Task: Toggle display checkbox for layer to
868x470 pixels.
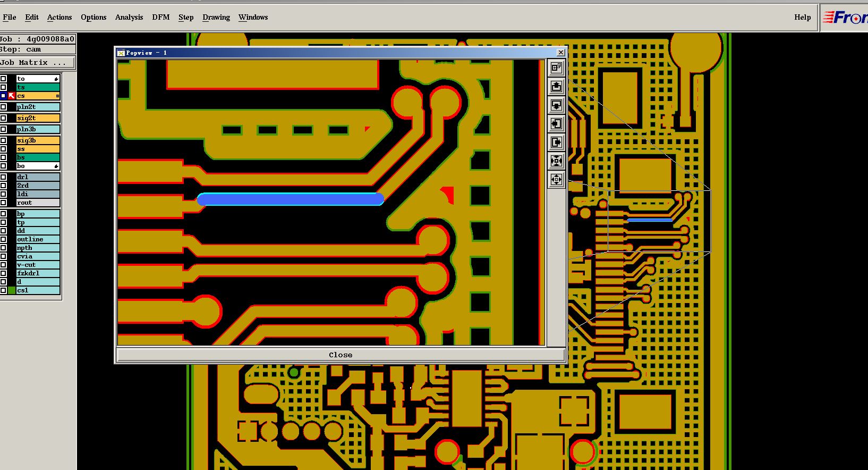Action: (x=3, y=79)
